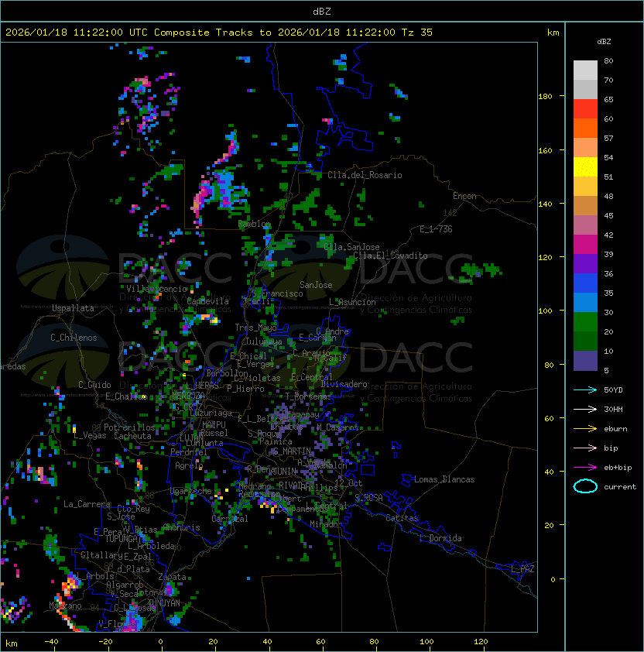Screen dimensions: 644x652
Task: Click the 'L_Asuncion' map label
Action: [352, 302]
